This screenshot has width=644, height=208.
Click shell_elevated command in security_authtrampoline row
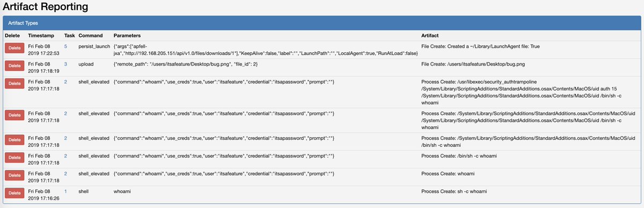pos(94,82)
